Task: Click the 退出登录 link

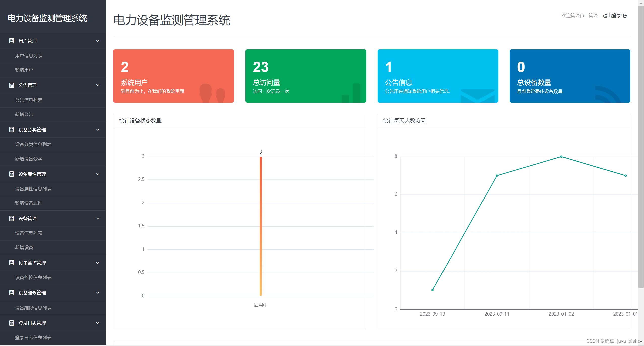Action: [612, 16]
